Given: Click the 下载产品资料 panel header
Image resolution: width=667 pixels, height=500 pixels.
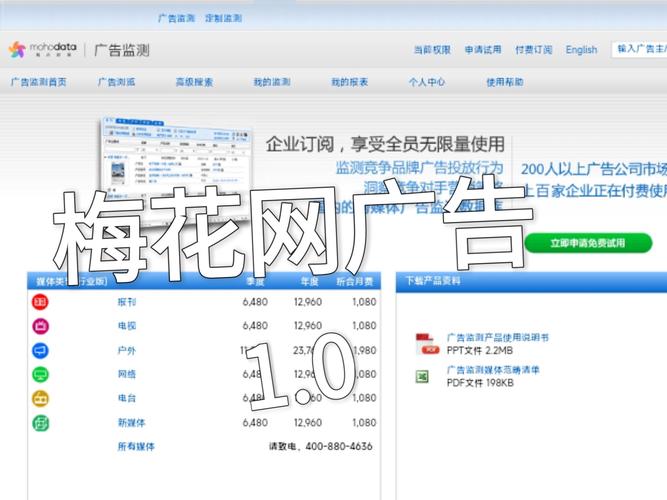Looking at the screenshot, I should click(x=531, y=281).
